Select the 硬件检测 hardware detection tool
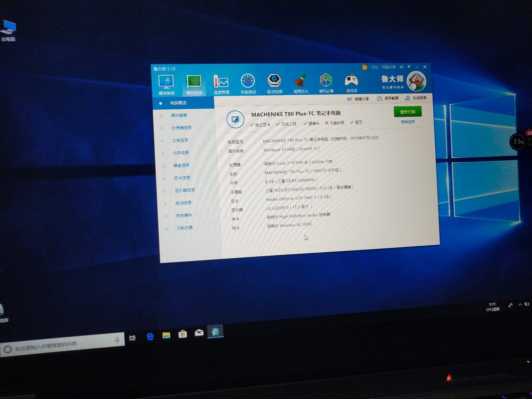 coord(194,85)
